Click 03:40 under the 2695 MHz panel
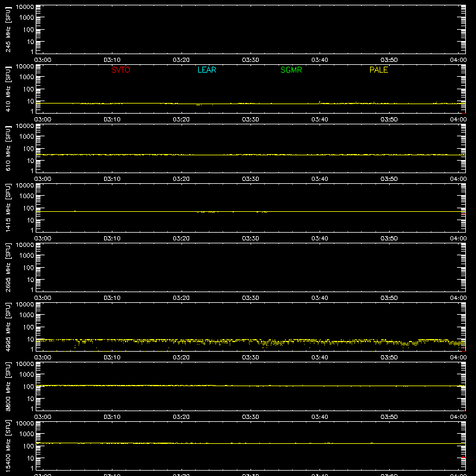The width and height of the screenshot is (476, 476). (320, 298)
